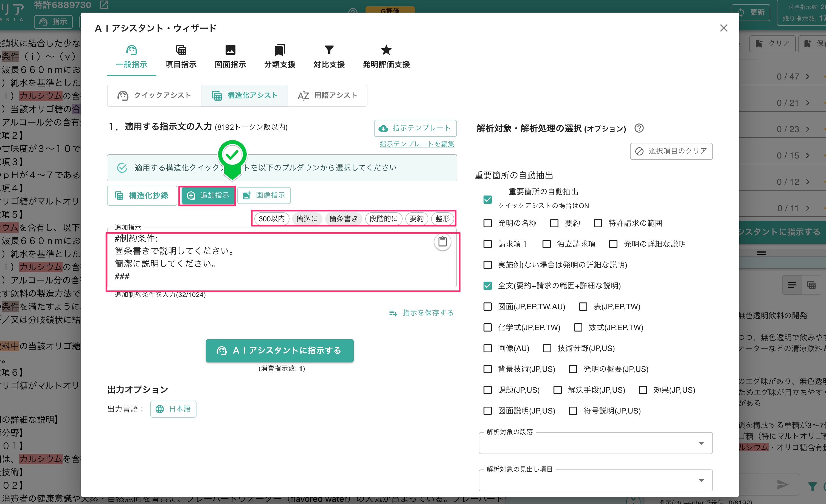The image size is (826, 504).
Task: Expand the 0 / 21 row chevron
Action: 808,103
